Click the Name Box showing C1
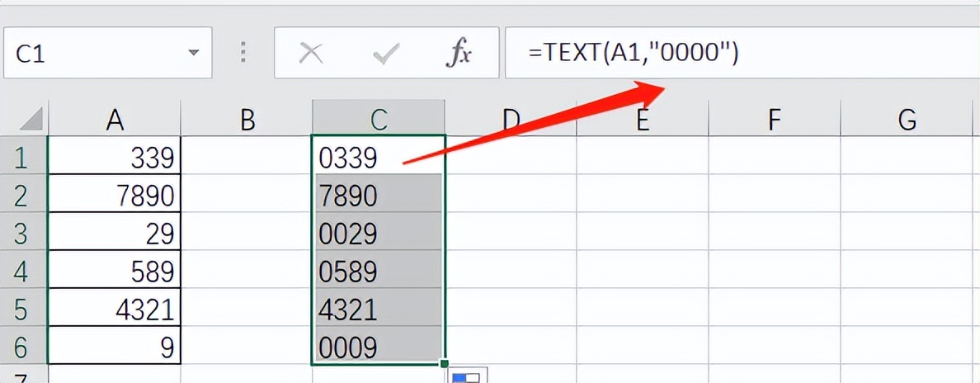This screenshot has width=980, height=383. (91, 54)
